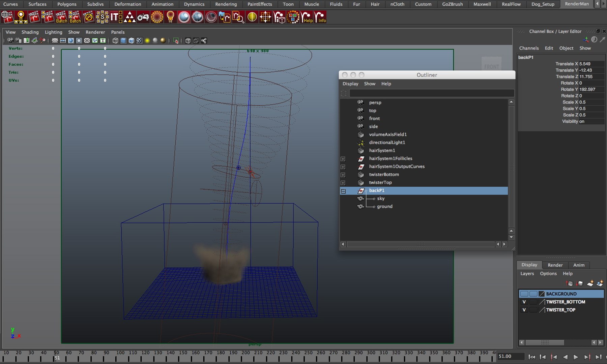The height and width of the screenshot is (364, 607).
Task: Select directionalLight1 in Outliner
Action: click(x=387, y=143)
